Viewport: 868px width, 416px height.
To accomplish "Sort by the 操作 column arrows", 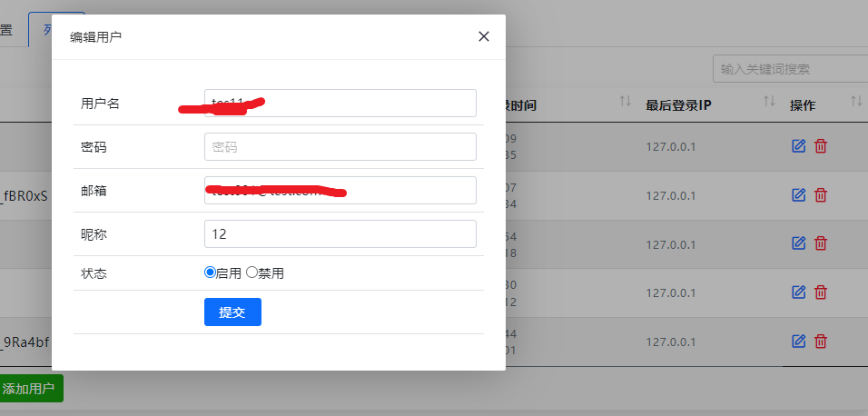I will [x=856, y=101].
